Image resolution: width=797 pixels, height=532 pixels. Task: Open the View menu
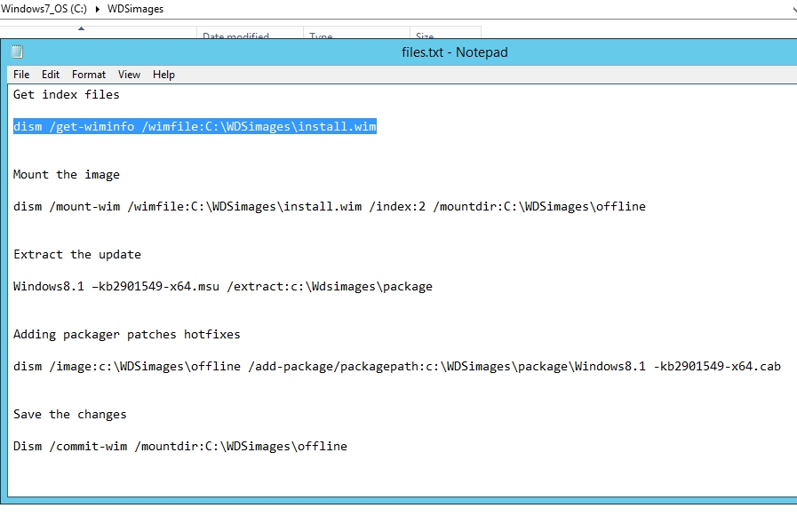pos(130,75)
